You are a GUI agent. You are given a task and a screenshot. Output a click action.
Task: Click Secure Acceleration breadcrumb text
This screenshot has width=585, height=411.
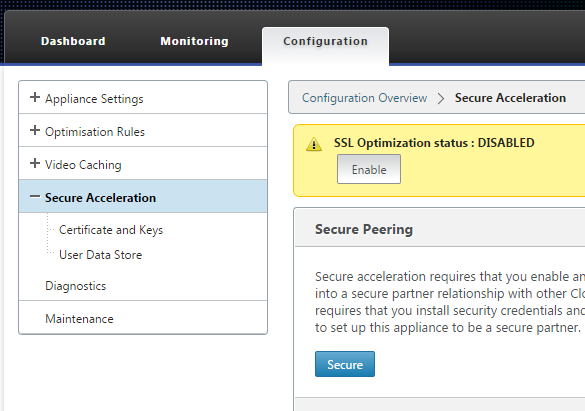click(510, 98)
